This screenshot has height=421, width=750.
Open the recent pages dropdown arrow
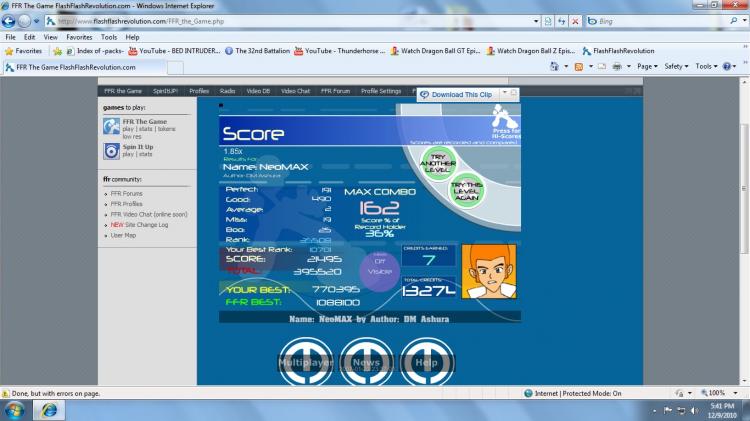coord(36,21)
